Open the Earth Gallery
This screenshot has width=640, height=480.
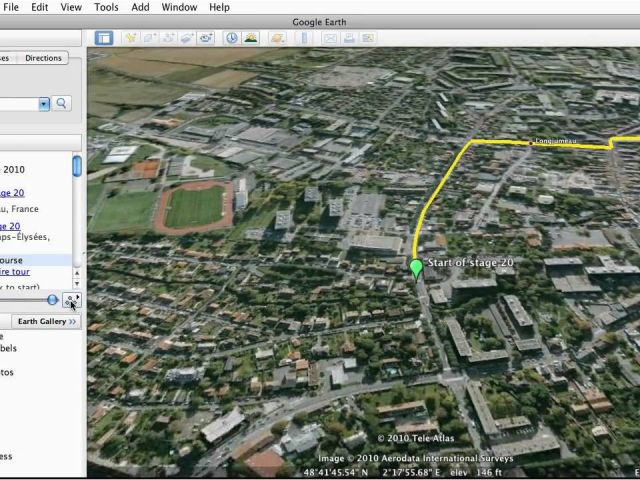(46, 322)
